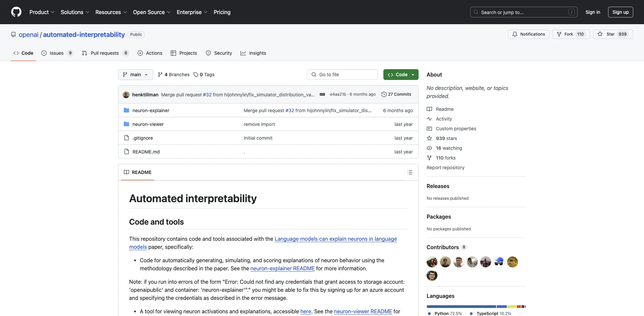
Task: Click henktillman's avatar in commit bar
Action: pos(126,95)
